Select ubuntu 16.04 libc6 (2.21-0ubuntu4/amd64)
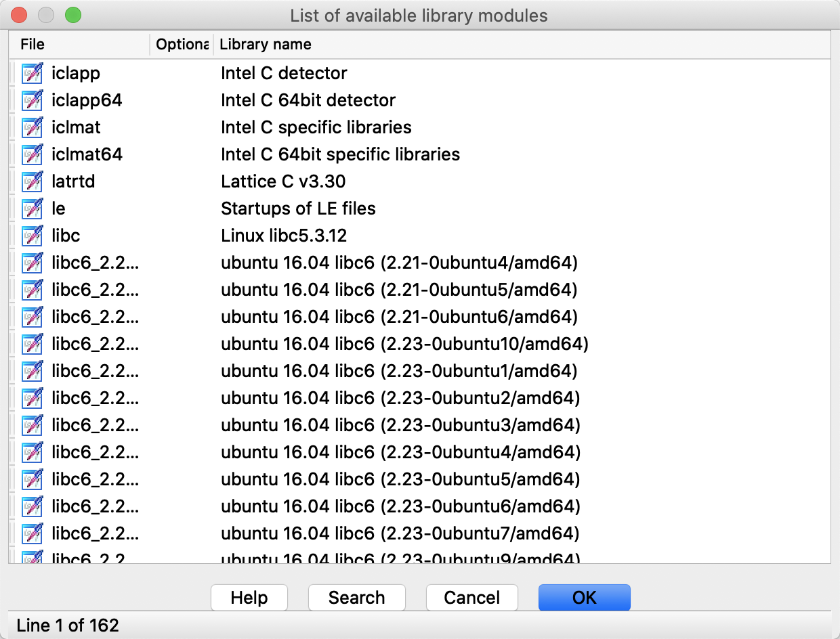 tap(399, 263)
